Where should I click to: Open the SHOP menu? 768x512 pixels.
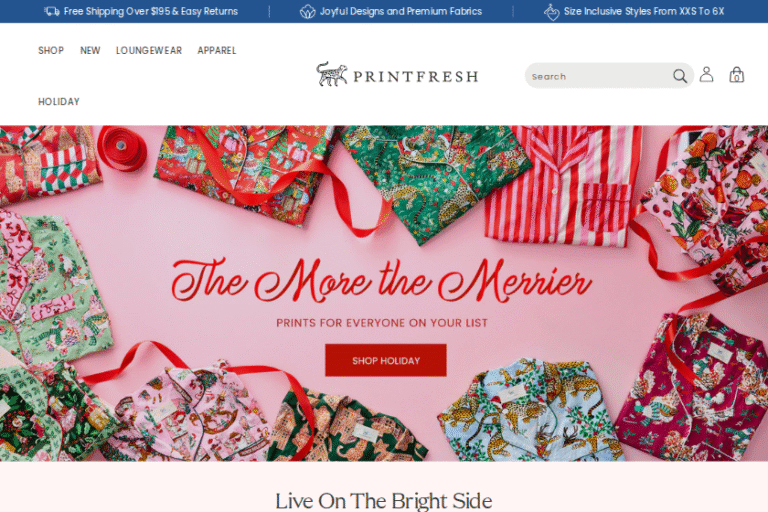point(51,50)
